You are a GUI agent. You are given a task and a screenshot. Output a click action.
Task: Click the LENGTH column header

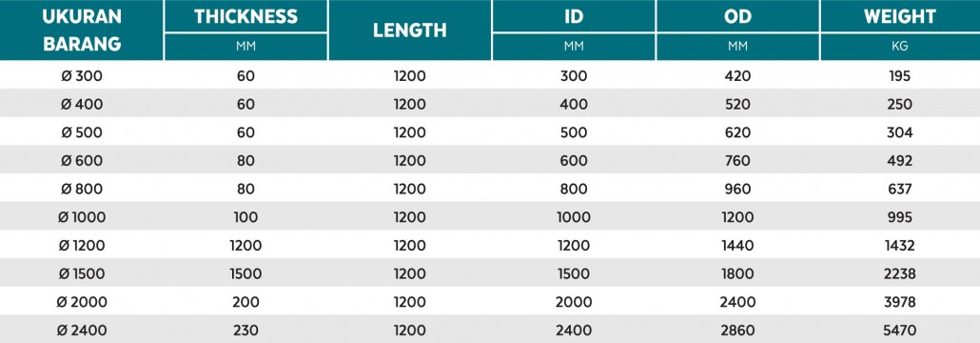point(410,30)
